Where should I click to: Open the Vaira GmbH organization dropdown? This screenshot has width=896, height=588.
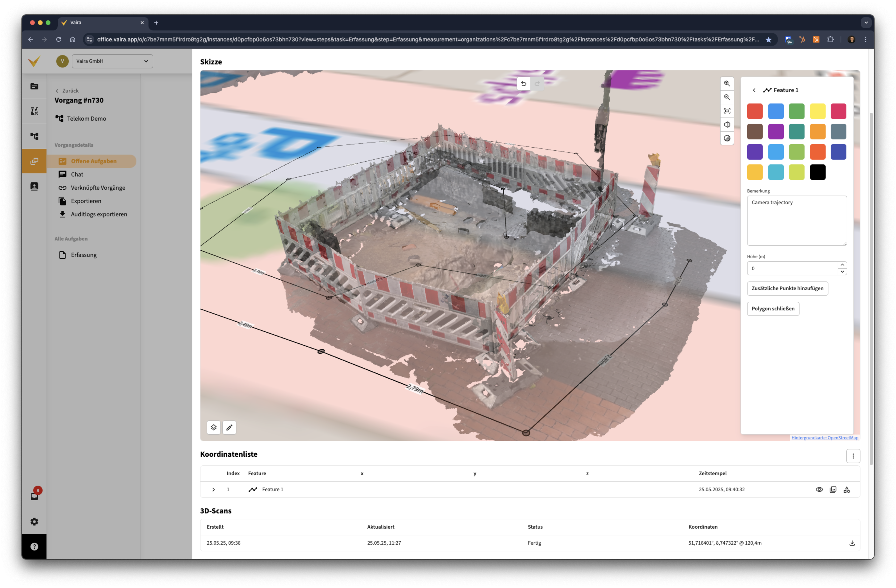(x=112, y=61)
